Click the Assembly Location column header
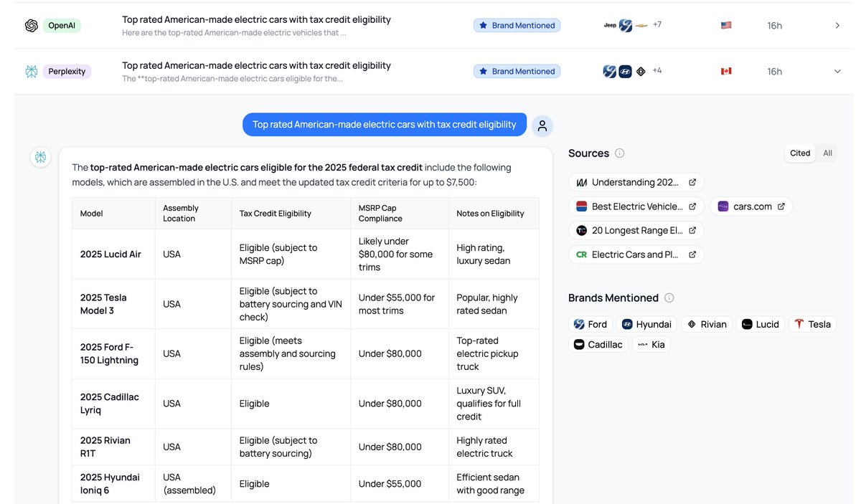Image resolution: width=861 pixels, height=504 pixels. tap(193, 214)
